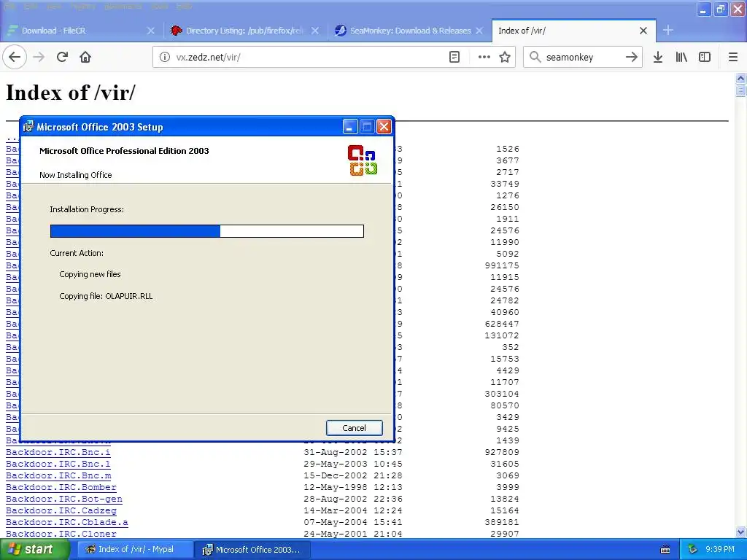The image size is (747, 560).
Task: Open the Backdoor.IRC.Bnc.l link
Action: point(58,464)
